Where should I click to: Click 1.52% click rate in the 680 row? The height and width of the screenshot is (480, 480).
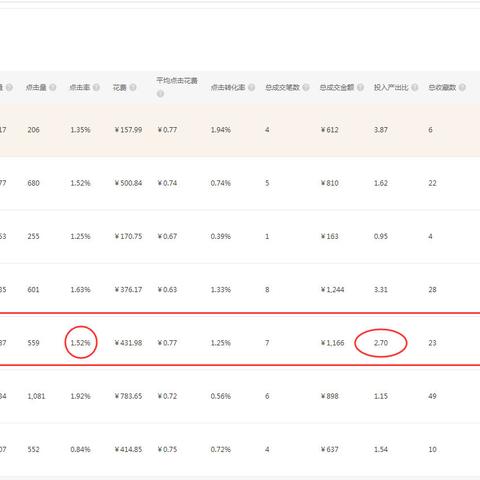tap(80, 183)
